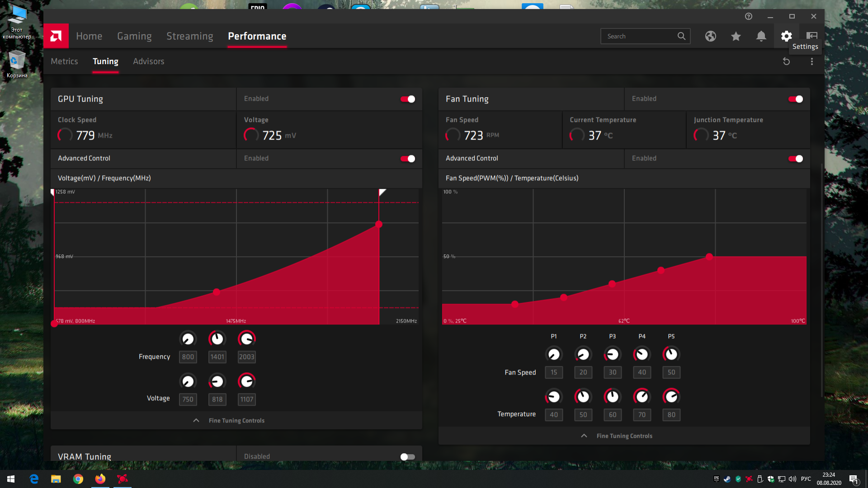Image resolution: width=868 pixels, height=488 pixels.
Task: Collapse GPU Fine Tuning Controls chevron
Action: 196,420
